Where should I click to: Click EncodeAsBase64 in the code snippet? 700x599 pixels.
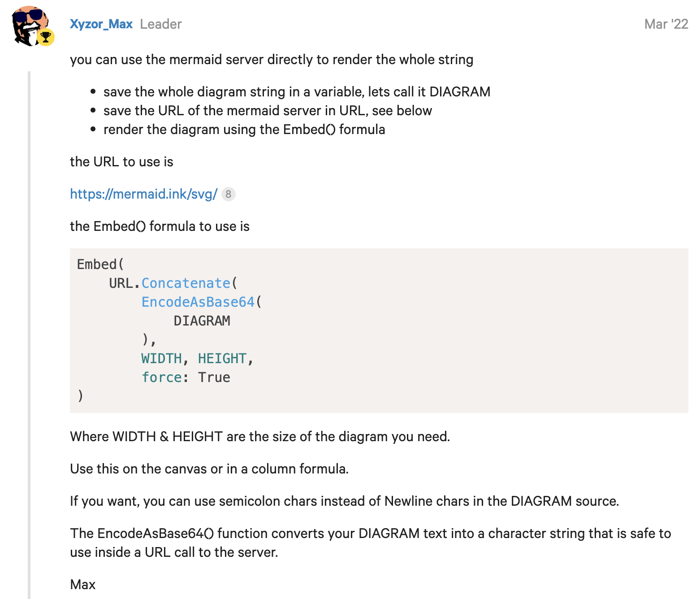coord(198,302)
